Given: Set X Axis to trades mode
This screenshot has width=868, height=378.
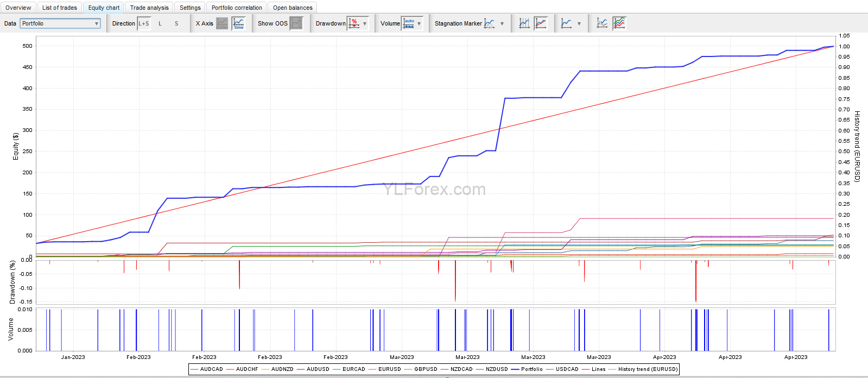Looking at the screenshot, I should [x=222, y=23].
